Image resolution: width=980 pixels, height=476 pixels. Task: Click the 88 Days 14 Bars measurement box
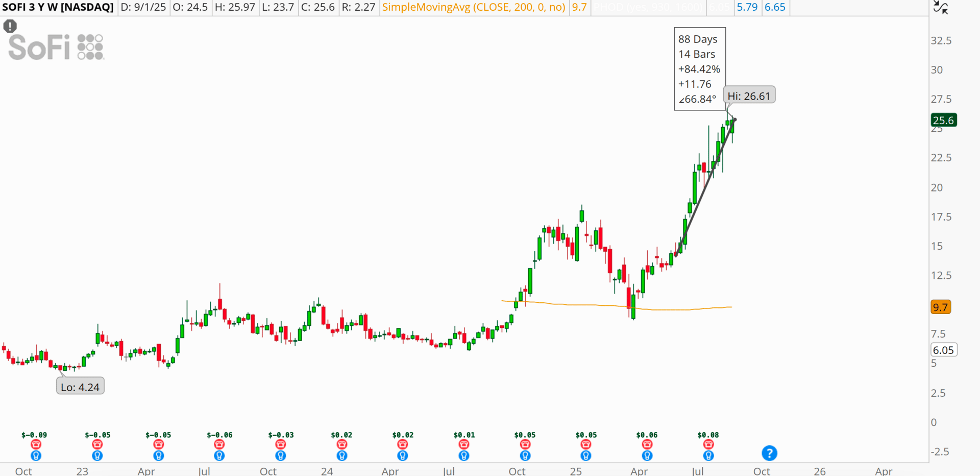point(699,69)
